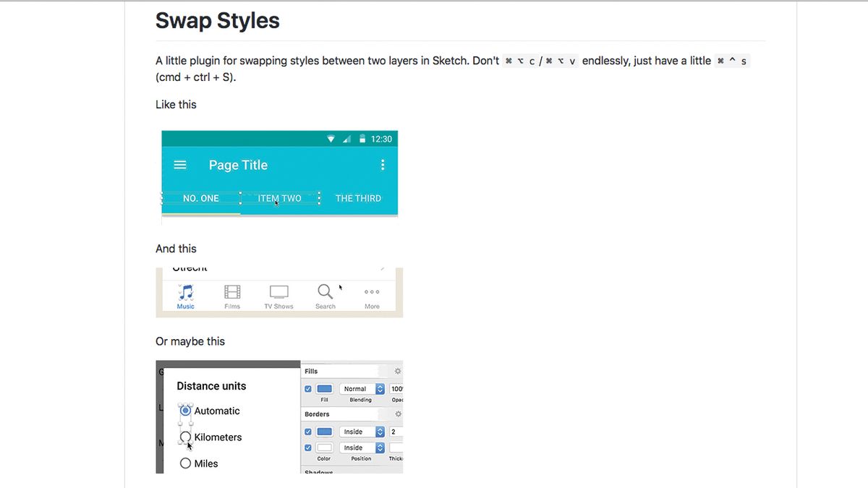Choose Kilometers as distance unit

pos(185,437)
